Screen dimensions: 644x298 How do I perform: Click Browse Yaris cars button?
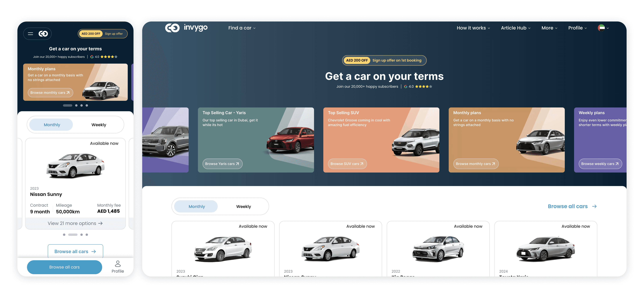[222, 164]
